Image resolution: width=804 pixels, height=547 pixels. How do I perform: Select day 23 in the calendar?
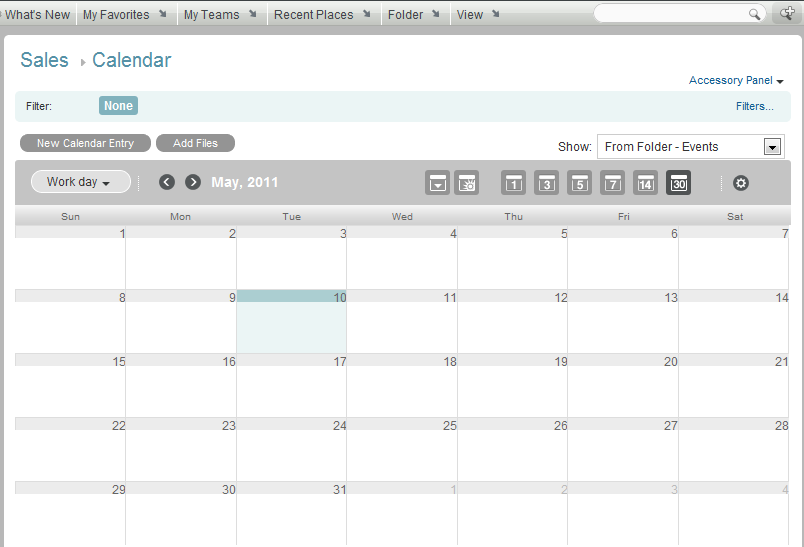[x=181, y=450]
